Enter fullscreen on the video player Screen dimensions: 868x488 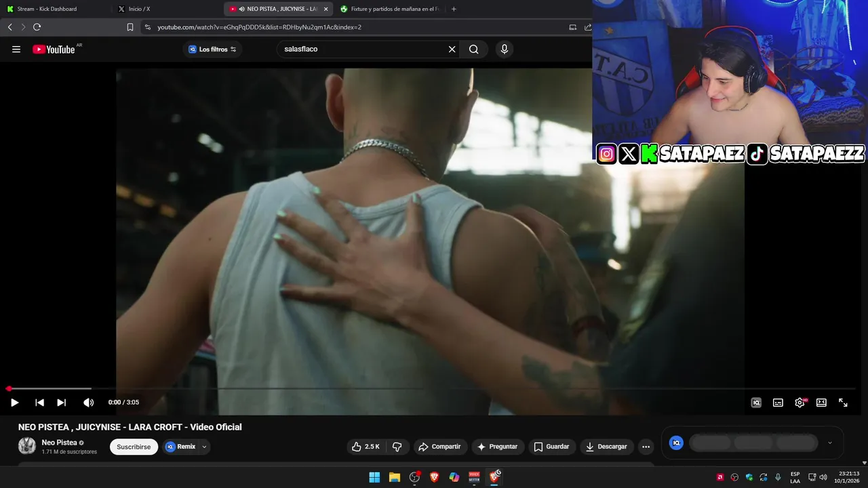coord(843,403)
